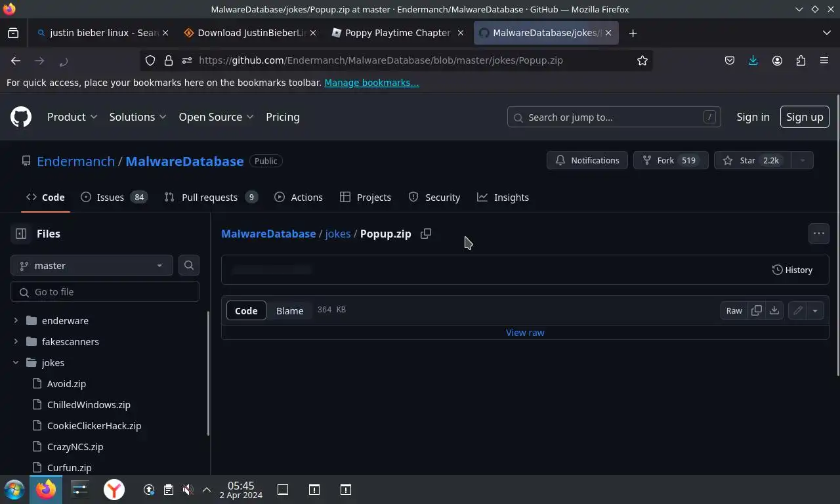840x504 pixels.
Task: Open Firefox hamburger application menu
Action: (824, 60)
